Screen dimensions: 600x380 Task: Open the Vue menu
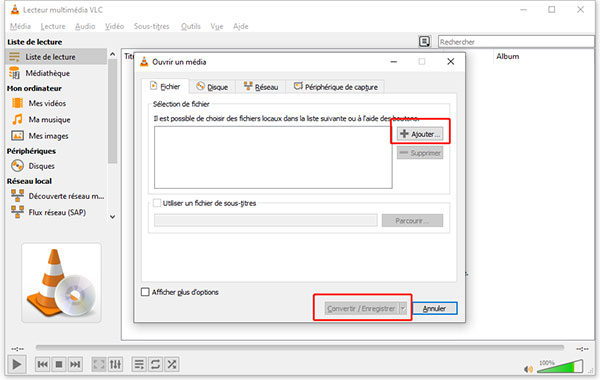click(x=217, y=26)
